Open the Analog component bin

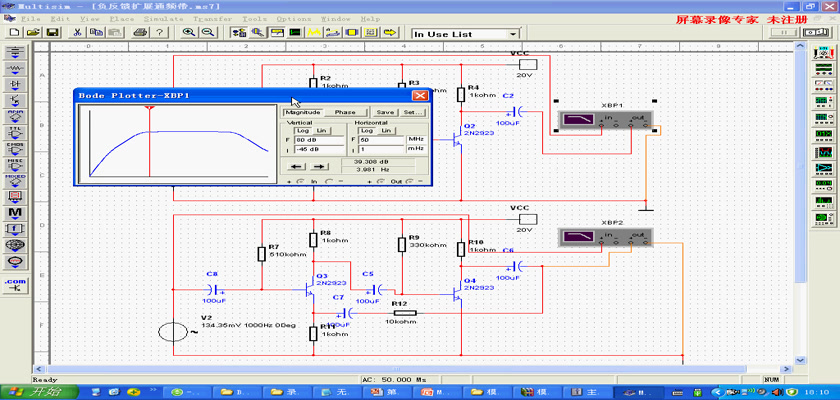tap(16, 117)
